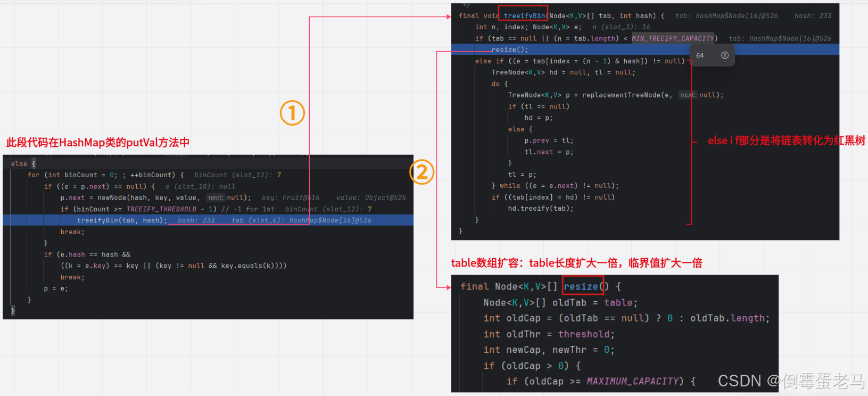Click the next: parameter hint in the newNode call
This screenshot has width=868, height=396.
tap(216, 197)
